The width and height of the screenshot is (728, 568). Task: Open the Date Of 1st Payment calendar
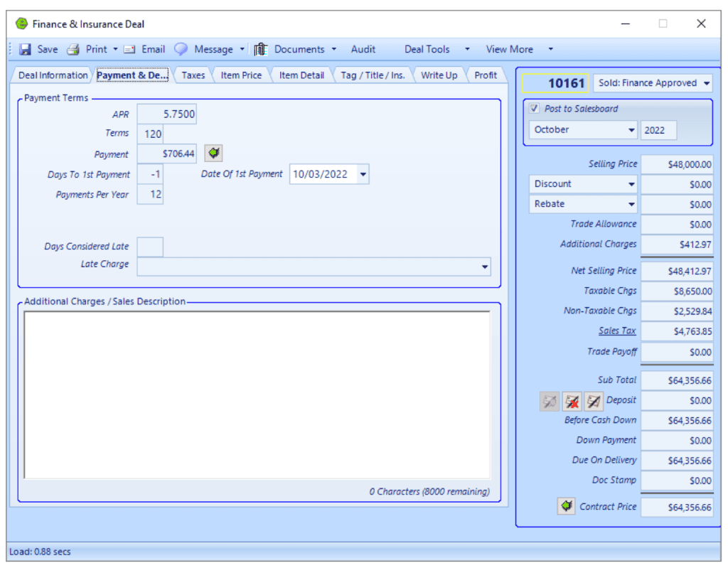click(x=363, y=173)
